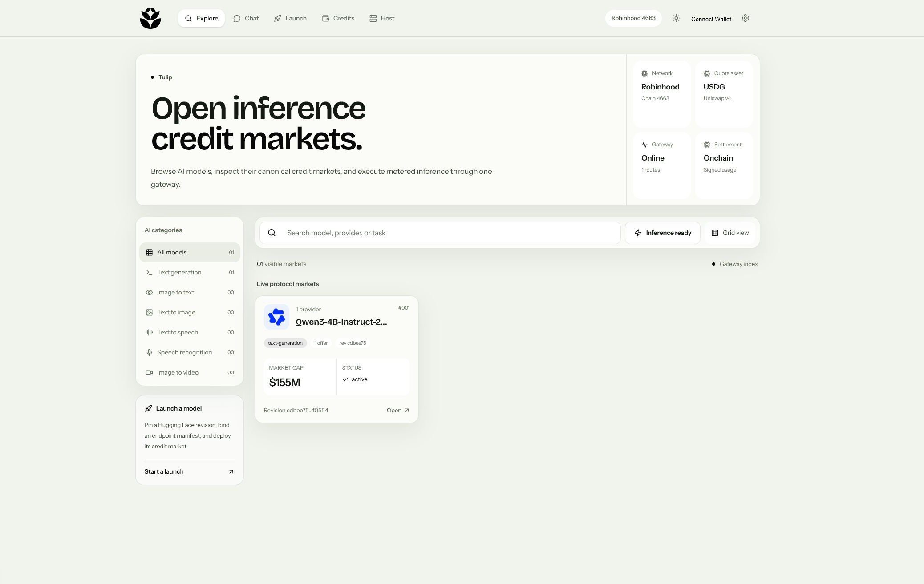This screenshot has width=924, height=584.
Task: Click the Text to speech waveform icon
Action: (149, 332)
